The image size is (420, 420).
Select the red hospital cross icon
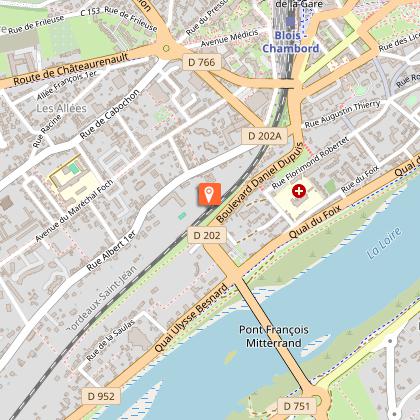point(299,191)
